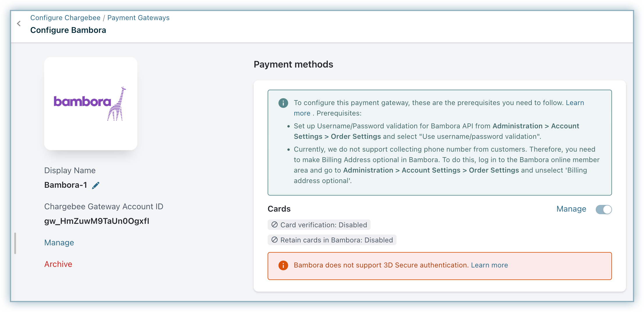Click the Bambora giraffe logo thumbnail
644x312 pixels.
[90, 104]
